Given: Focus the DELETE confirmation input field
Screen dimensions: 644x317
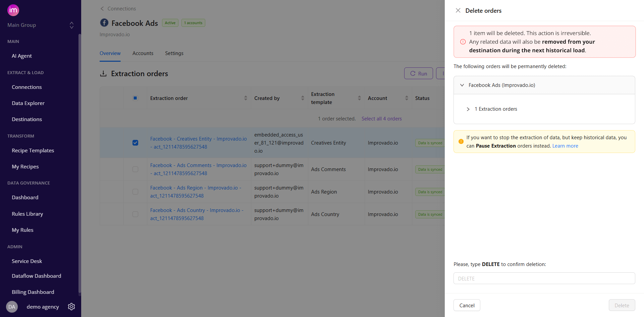Looking at the screenshot, I should tap(544, 278).
